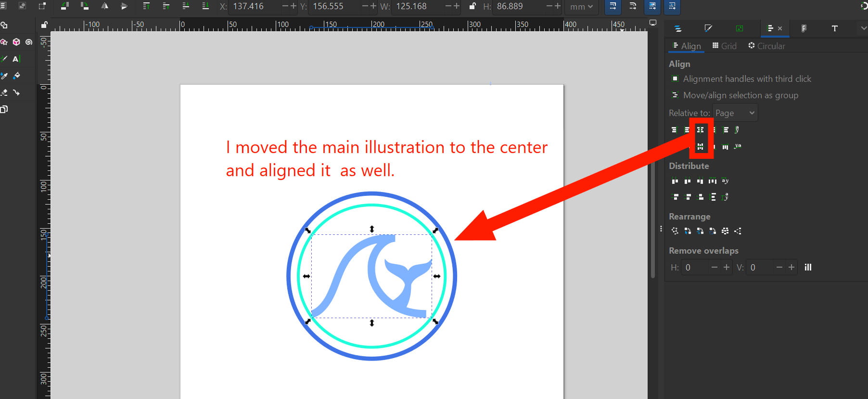Randomize object positions
Screen dimensions: 868x399
(725, 231)
